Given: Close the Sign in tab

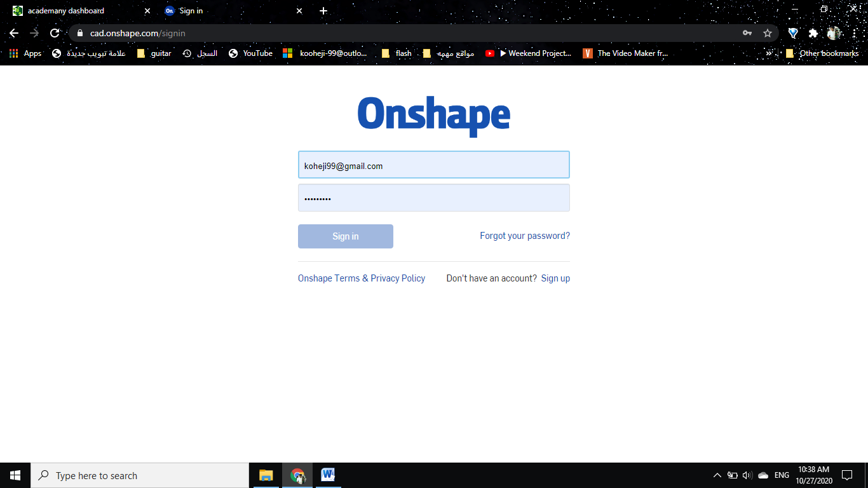Looking at the screenshot, I should (299, 11).
